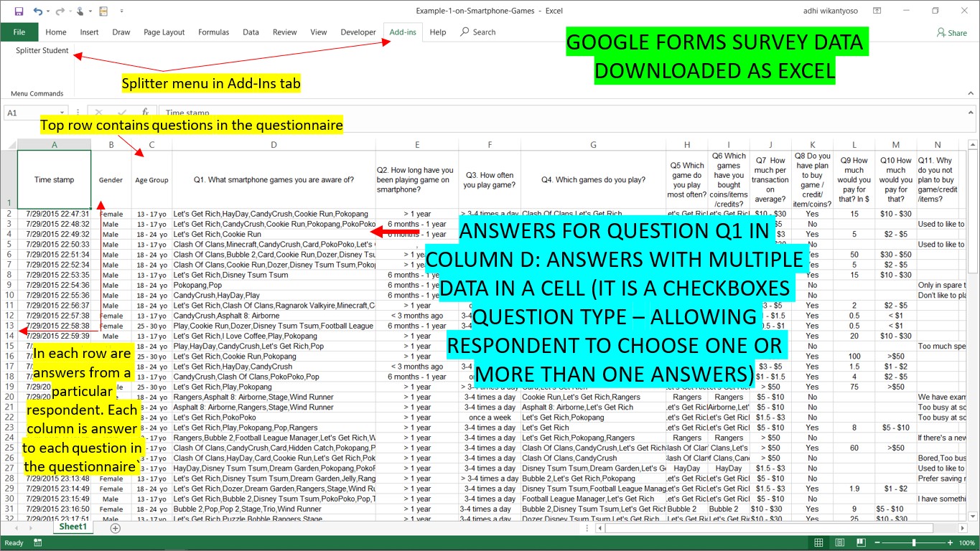Viewport: 980px width, 551px height.
Task: Select row 2 header
Action: (x=9, y=214)
